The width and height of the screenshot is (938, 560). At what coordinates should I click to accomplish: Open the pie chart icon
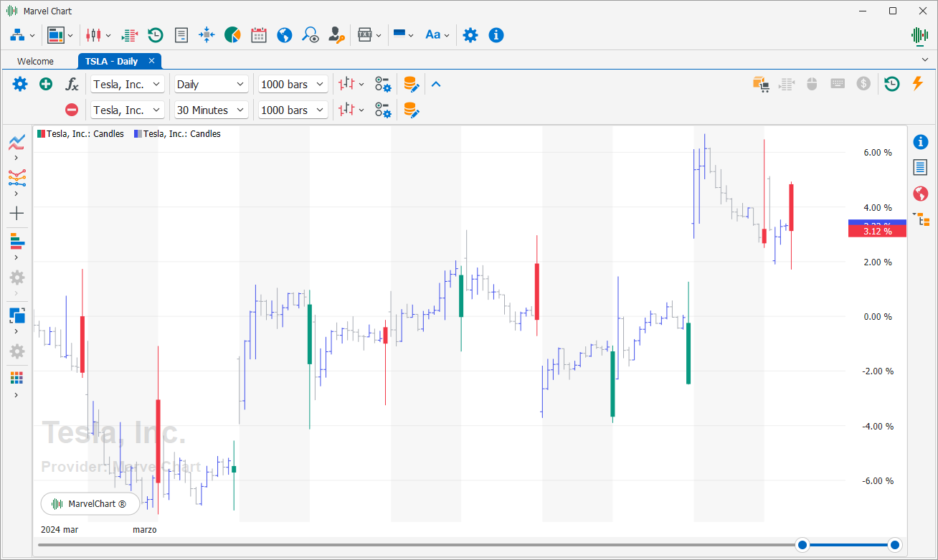(232, 34)
